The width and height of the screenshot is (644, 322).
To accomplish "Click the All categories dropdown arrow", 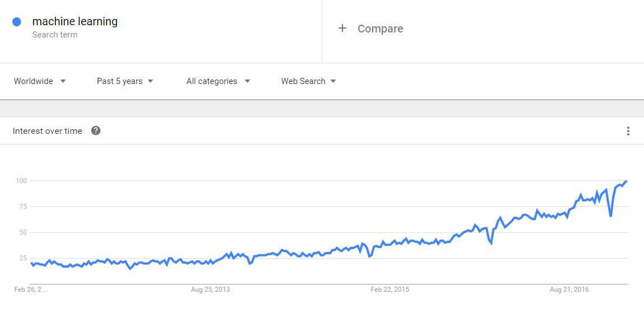I will tap(247, 81).
